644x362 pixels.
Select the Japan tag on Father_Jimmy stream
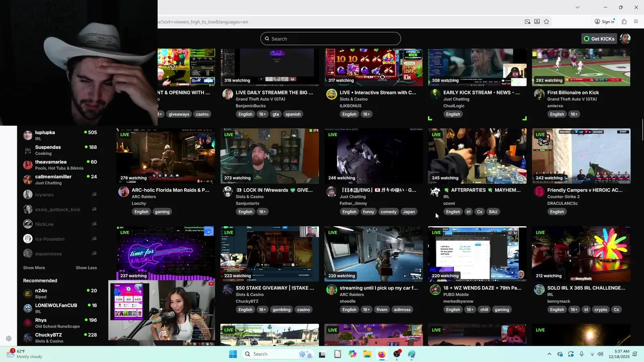point(409,212)
